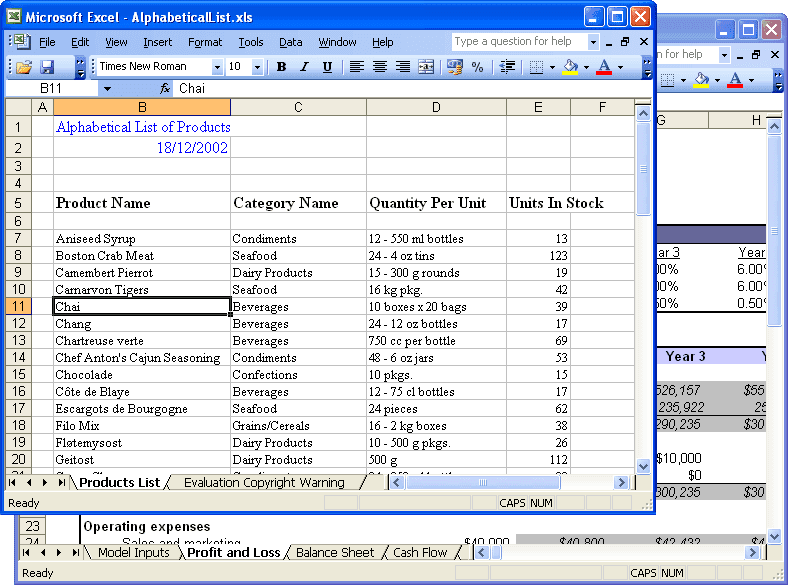This screenshot has width=788, height=585.
Task: Open the Format menu
Action: [x=205, y=42]
